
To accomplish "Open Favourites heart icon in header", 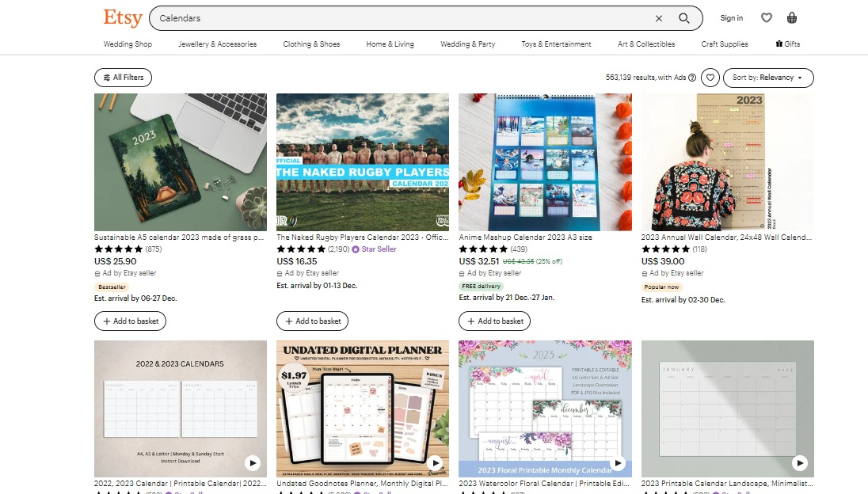I will click(x=766, y=17).
